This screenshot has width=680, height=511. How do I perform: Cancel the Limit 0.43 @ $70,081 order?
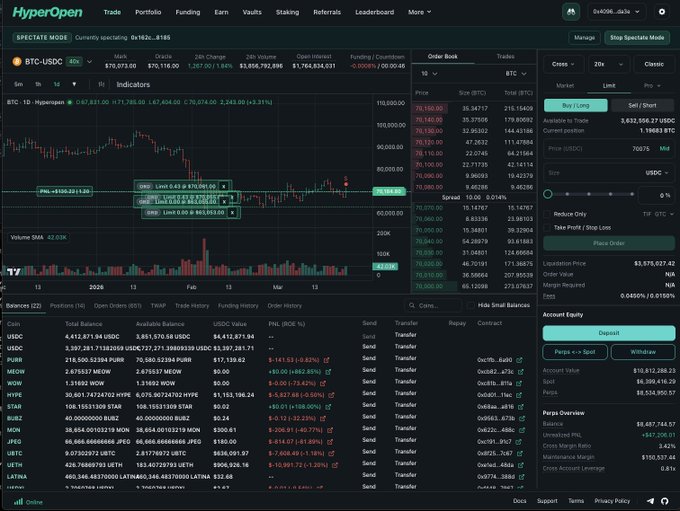click(224, 187)
